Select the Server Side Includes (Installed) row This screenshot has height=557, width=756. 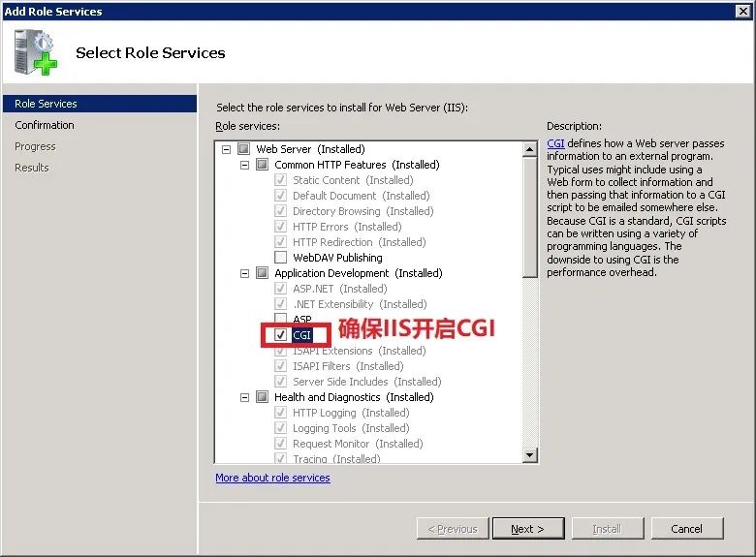click(x=367, y=382)
